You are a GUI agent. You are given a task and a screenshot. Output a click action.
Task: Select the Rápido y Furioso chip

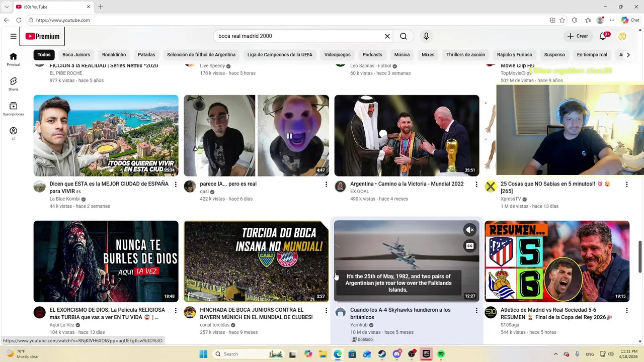click(514, 55)
